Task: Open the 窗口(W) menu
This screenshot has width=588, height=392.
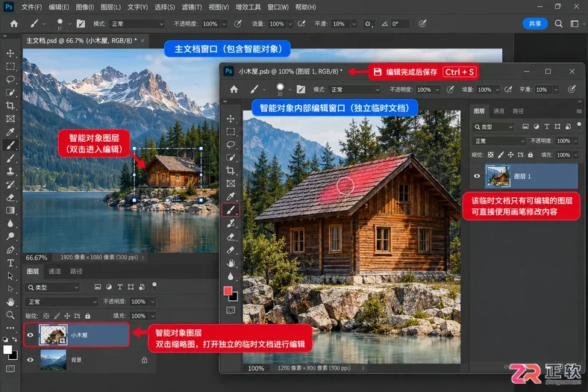Action: click(x=278, y=7)
